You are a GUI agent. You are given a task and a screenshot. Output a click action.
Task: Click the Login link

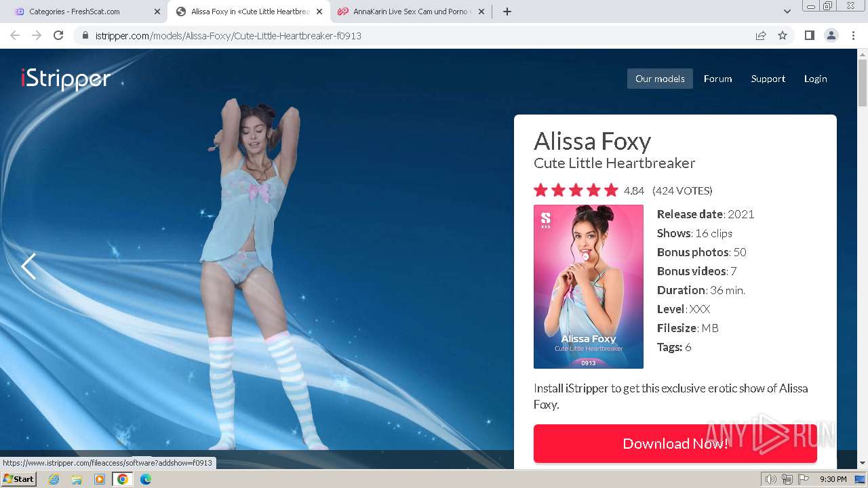point(815,79)
